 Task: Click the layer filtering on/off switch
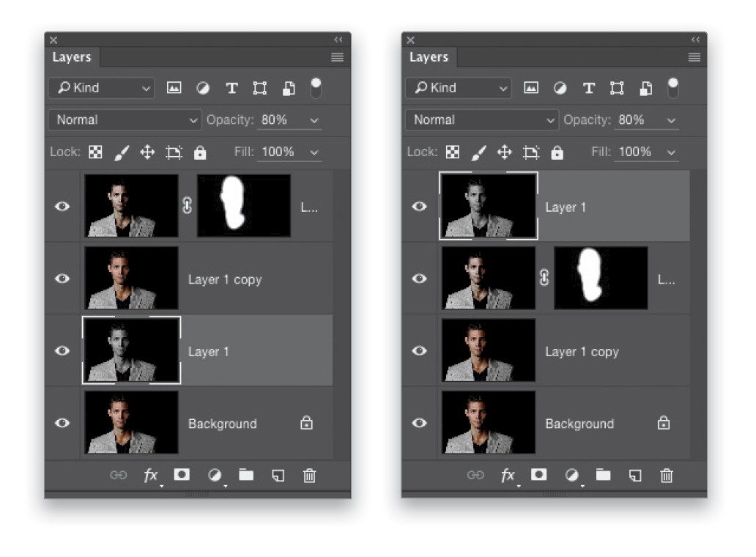pyautogui.click(x=316, y=87)
